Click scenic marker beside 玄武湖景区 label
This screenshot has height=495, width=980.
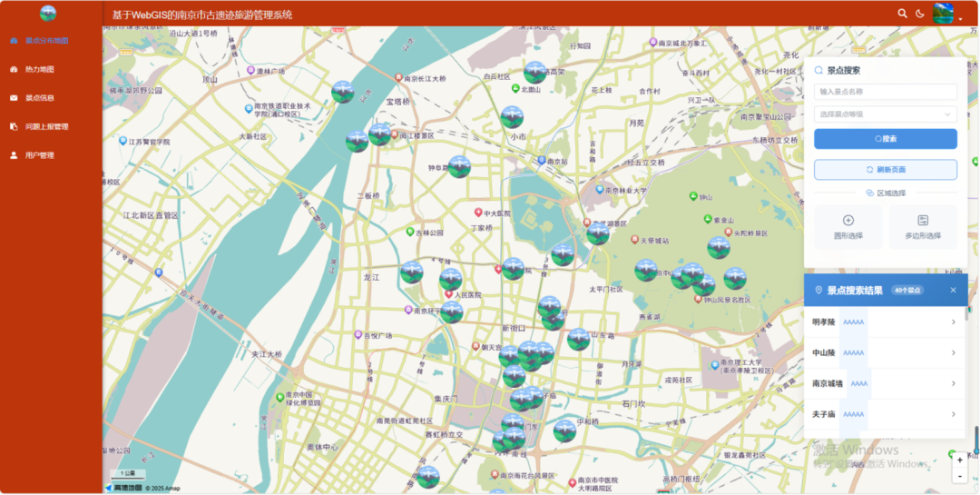coord(598,234)
